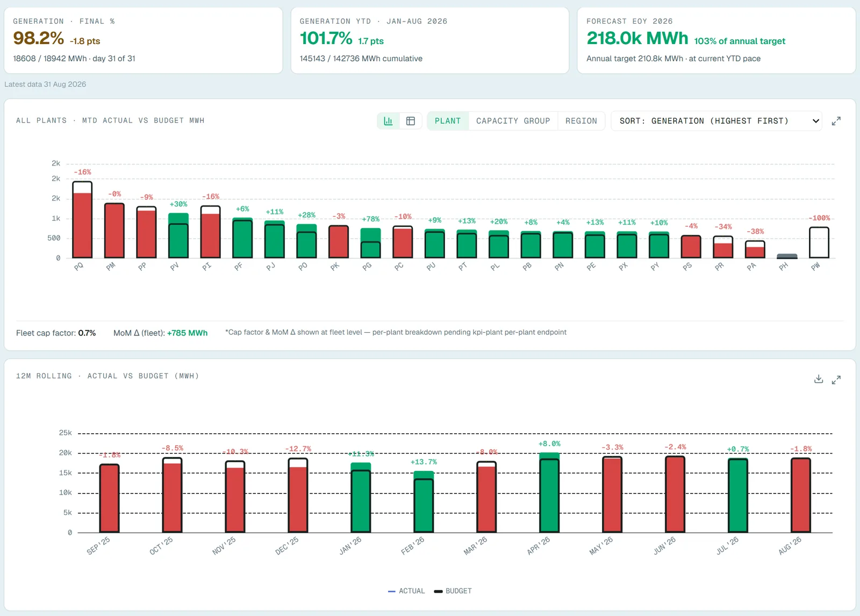Click the PG plant bar
The height and width of the screenshot is (616, 860).
pyautogui.click(x=370, y=243)
